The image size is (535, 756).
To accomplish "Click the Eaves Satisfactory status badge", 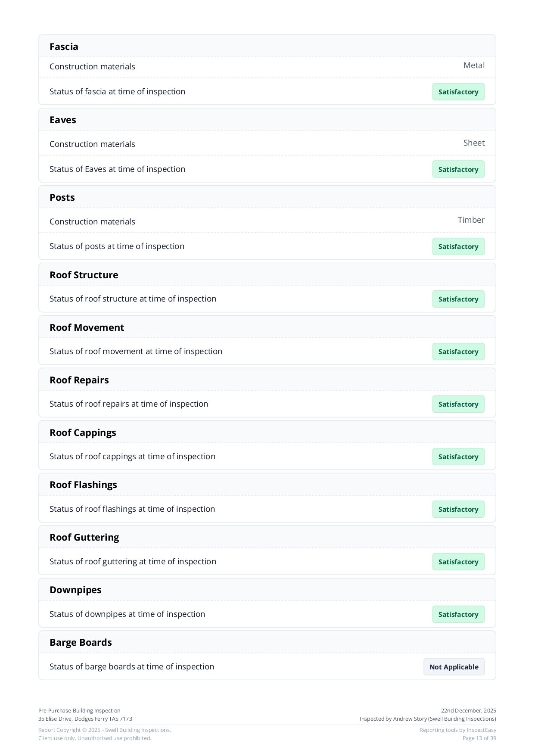I will (x=458, y=169).
